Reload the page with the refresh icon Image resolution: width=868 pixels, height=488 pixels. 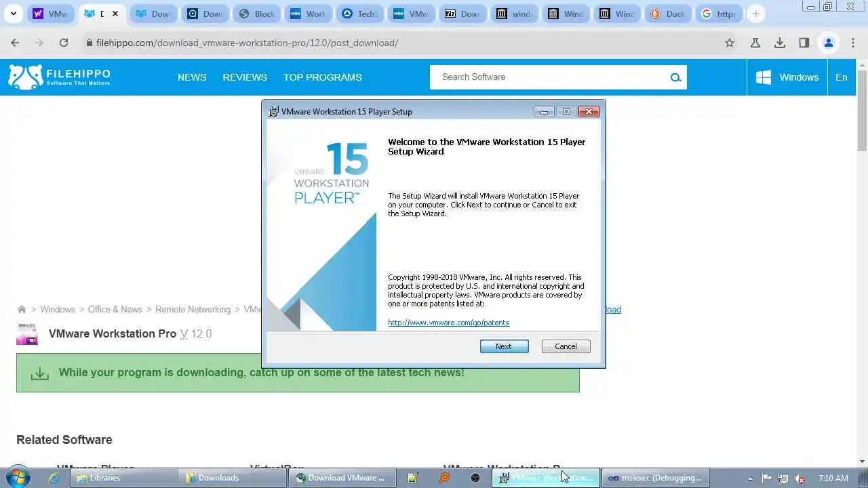(64, 43)
